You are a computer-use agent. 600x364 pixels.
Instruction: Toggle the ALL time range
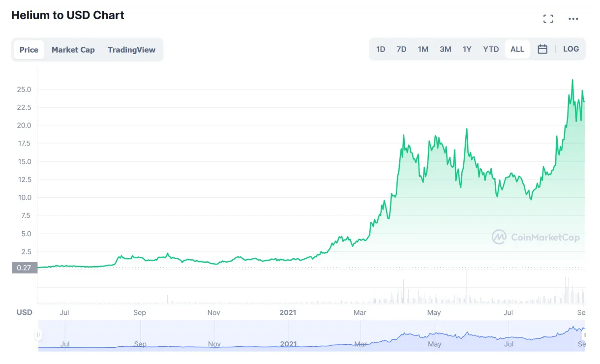517,49
